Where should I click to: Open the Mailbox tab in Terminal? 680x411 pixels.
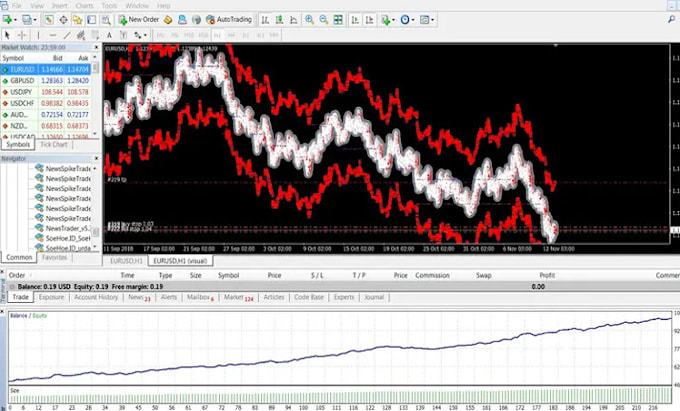click(199, 298)
